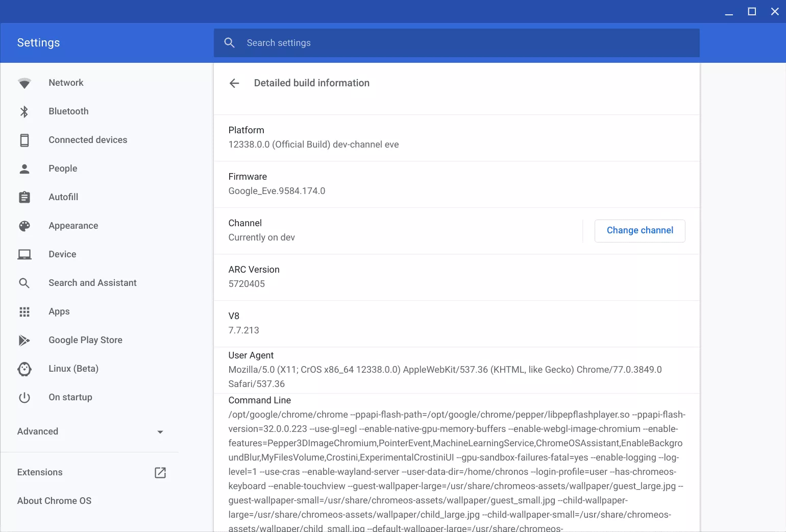Click the Bluetooth icon in sidebar
The width and height of the screenshot is (786, 532).
coord(24,112)
